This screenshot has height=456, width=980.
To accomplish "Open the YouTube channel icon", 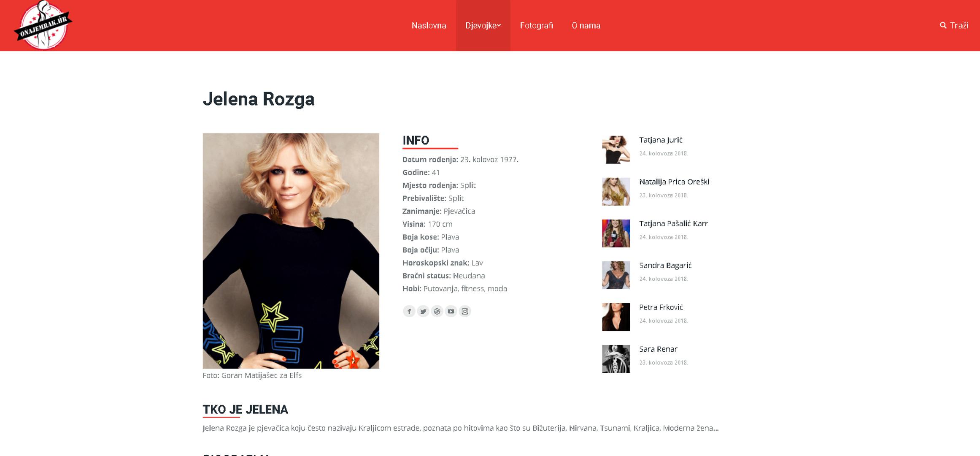I will point(451,311).
